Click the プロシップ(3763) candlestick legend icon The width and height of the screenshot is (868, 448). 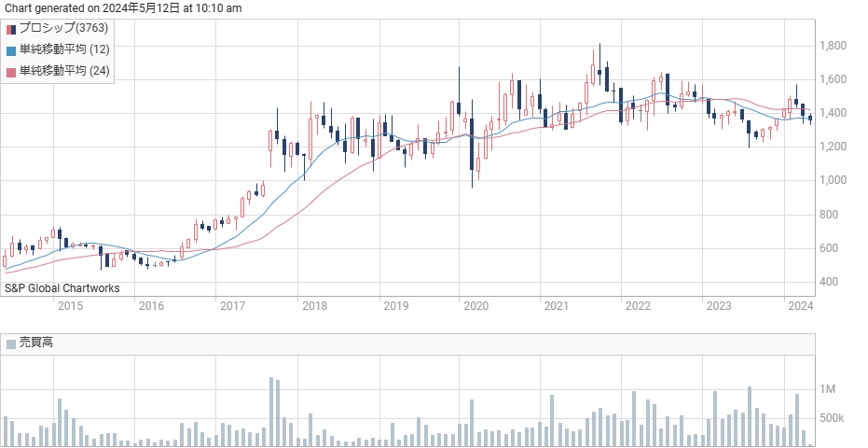[11, 29]
